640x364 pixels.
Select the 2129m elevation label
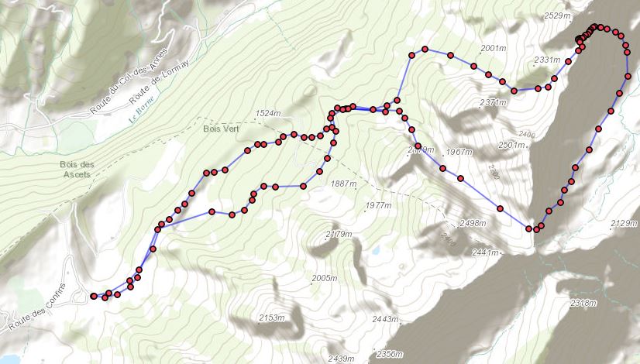point(624,223)
